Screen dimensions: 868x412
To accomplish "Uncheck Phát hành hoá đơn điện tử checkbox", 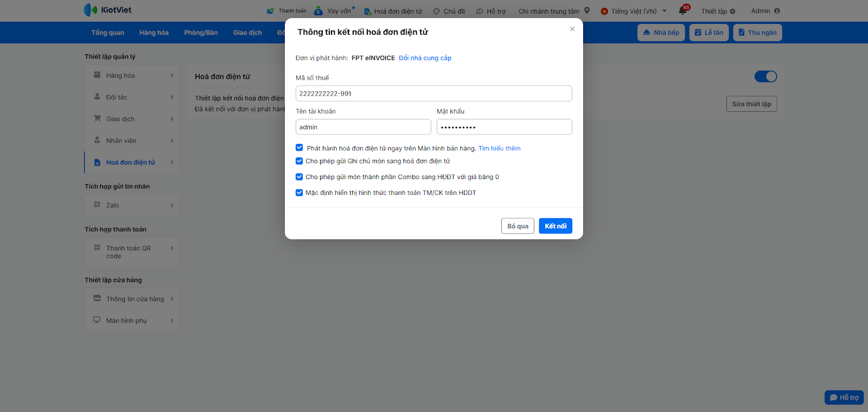I will (299, 148).
